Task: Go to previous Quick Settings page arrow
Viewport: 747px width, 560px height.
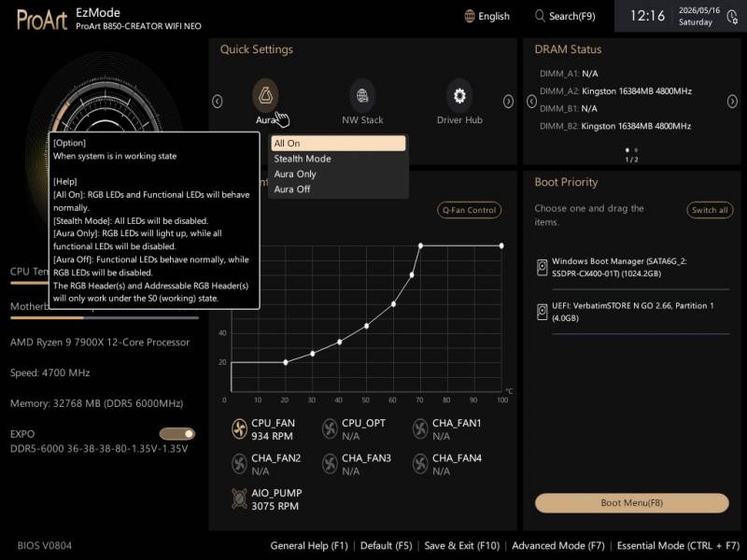Action: pyautogui.click(x=218, y=102)
